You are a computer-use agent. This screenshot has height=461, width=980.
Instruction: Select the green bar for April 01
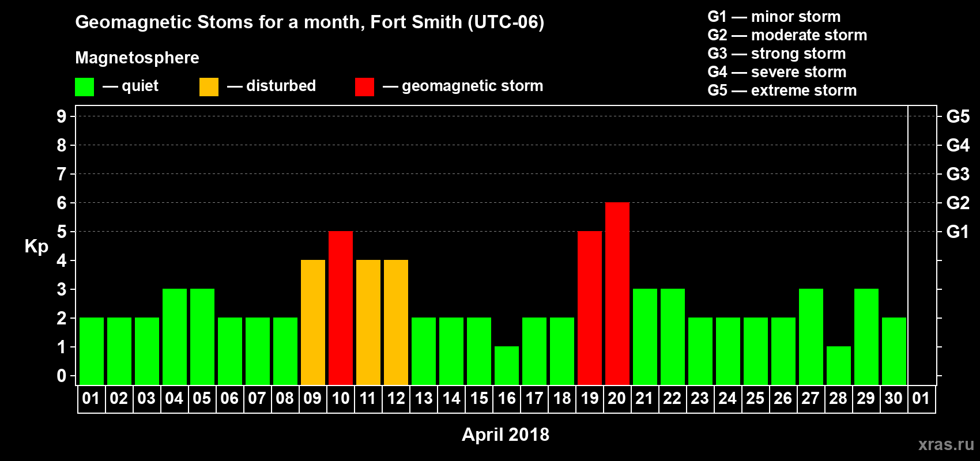[92, 351]
